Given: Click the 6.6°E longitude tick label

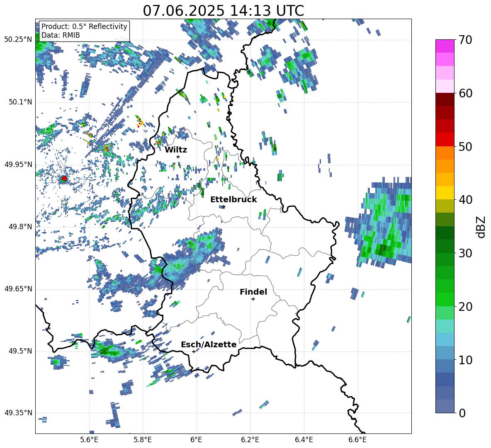Looking at the screenshot, I should 357,440.
